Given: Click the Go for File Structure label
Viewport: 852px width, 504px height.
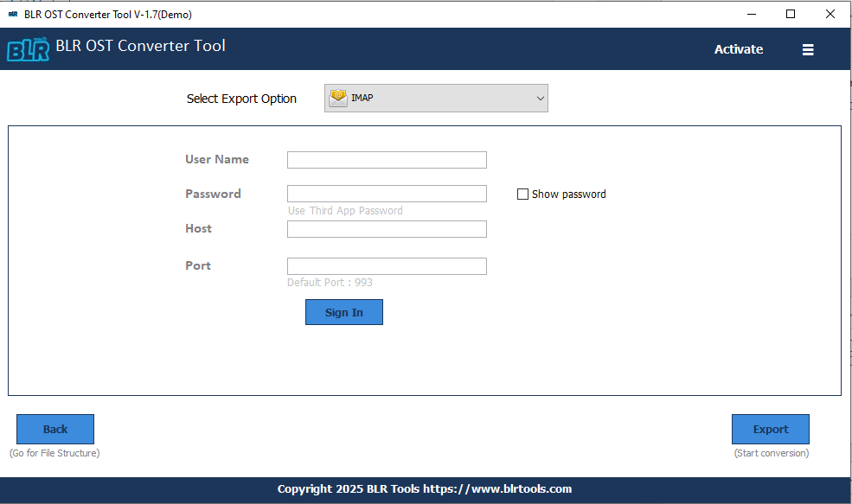Looking at the screenshot, I should point(54,452).
